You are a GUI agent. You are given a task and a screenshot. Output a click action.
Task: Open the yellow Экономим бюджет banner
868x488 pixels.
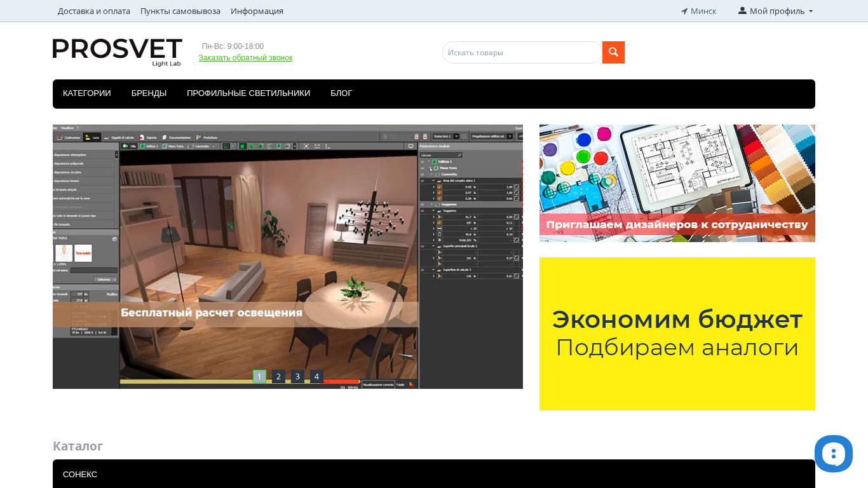coord(677,334)
